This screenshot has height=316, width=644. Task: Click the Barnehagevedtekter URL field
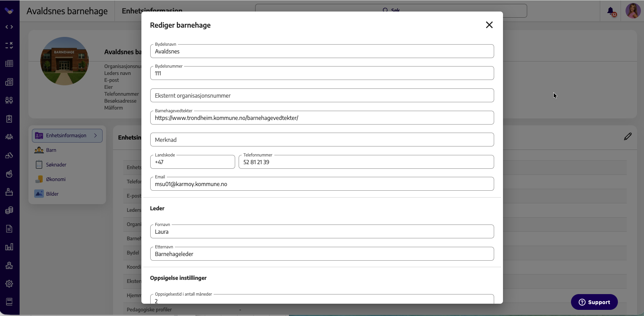322,118
